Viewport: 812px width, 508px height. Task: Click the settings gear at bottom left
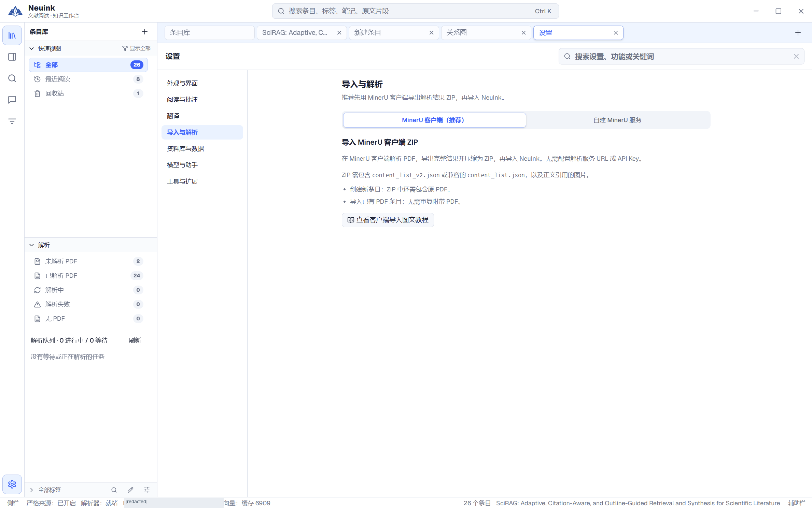pos(12,484)
